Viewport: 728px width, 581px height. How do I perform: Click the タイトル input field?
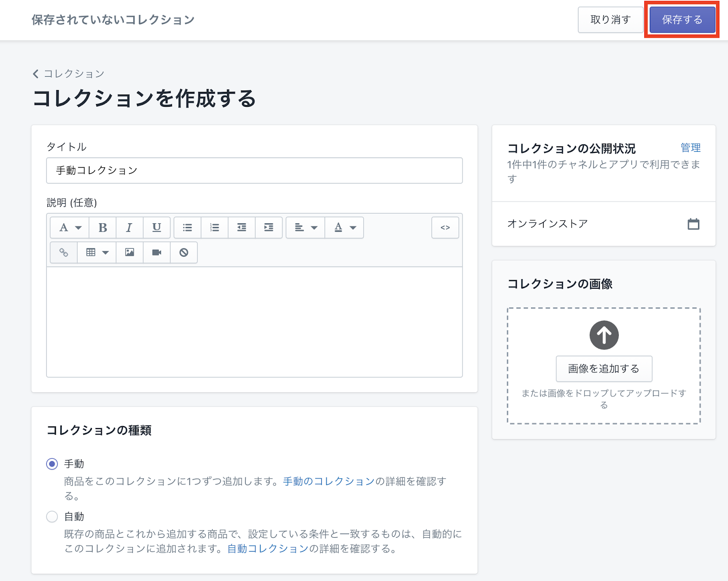pyautogui.click(x=254, y=170)
